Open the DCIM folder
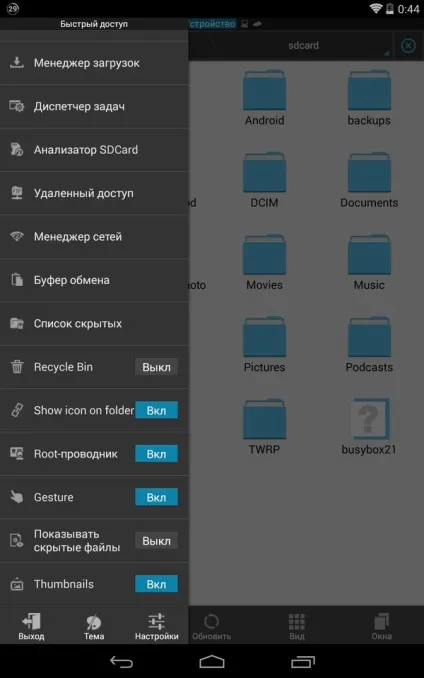The image size is (424, 678). [265, 180]
